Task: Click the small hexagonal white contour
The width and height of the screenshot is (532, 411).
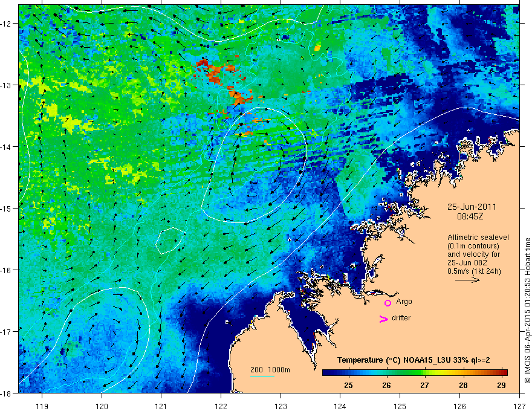Action: (170, 241)
